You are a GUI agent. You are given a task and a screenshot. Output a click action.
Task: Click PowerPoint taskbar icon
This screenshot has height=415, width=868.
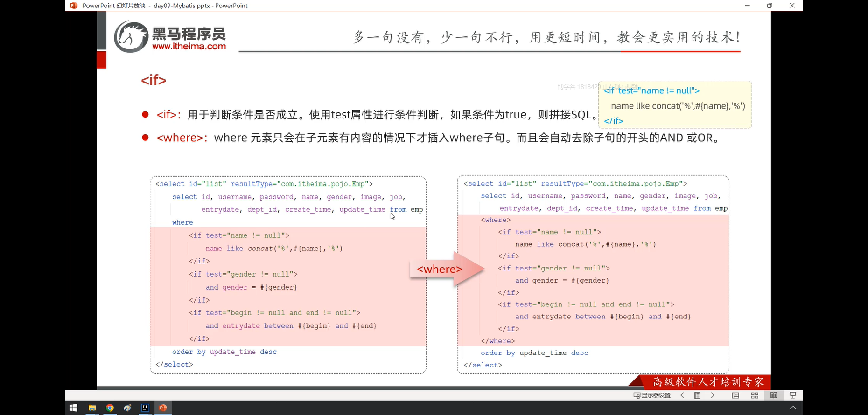(x=163, y=408)
